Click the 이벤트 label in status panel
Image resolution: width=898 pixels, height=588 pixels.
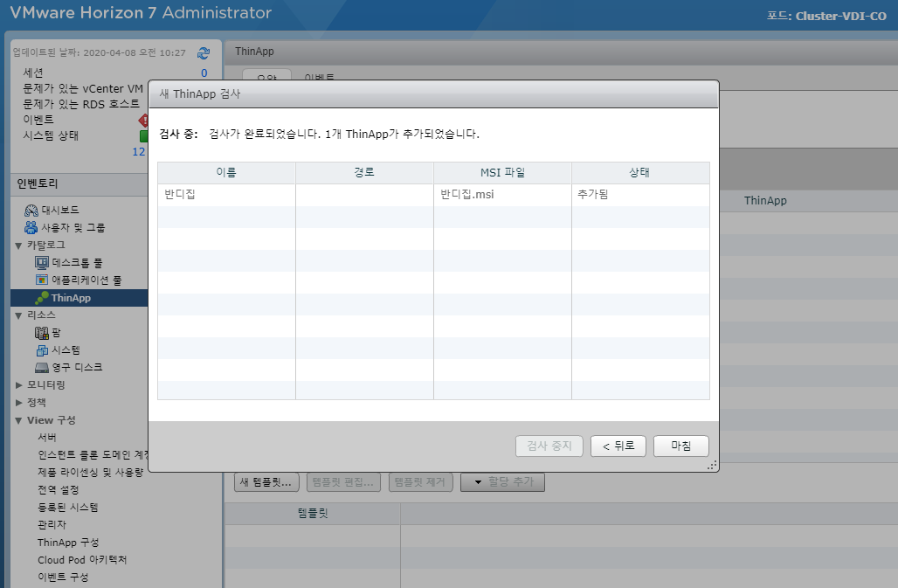pos(38,120)
